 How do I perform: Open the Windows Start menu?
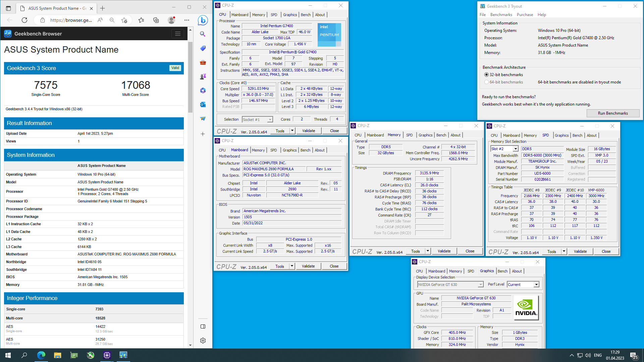click(x=8, y=355)
